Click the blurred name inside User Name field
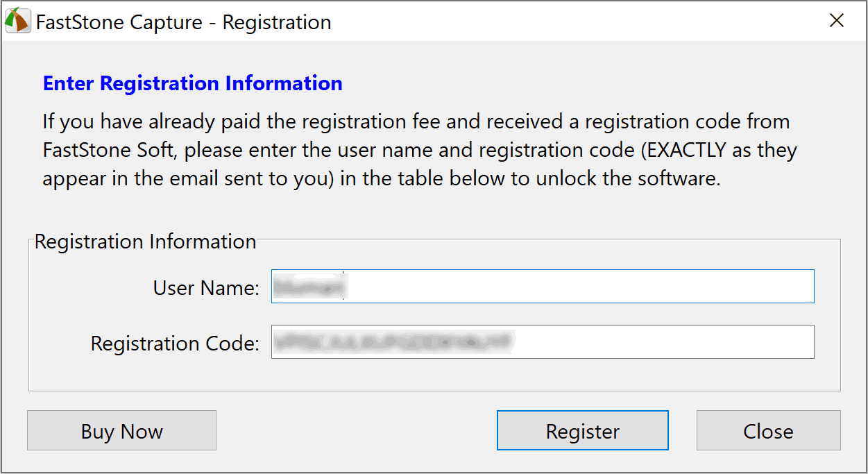Viewport: 868px width, 474px height. pyautogui.click(x=309, y=286)
